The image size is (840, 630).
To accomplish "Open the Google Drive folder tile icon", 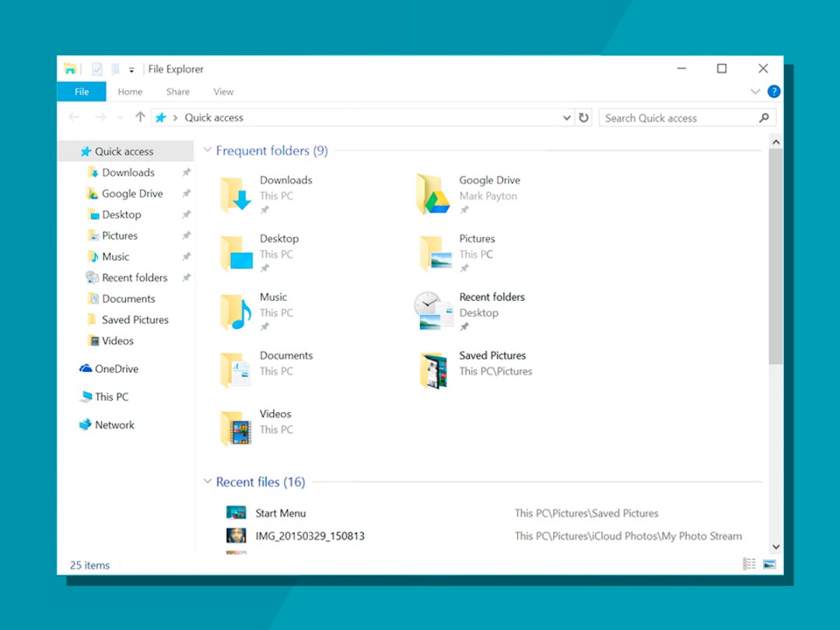I will pos(433,194).
